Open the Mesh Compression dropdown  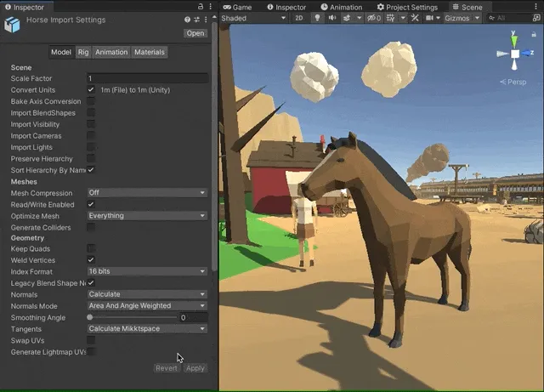click(x=147, y=193)
